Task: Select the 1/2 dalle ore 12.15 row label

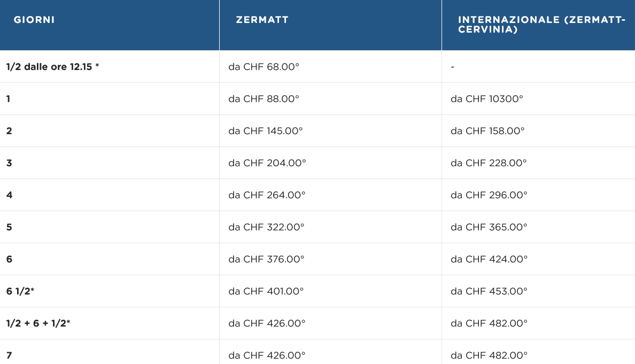Action: tap(52, 67)
